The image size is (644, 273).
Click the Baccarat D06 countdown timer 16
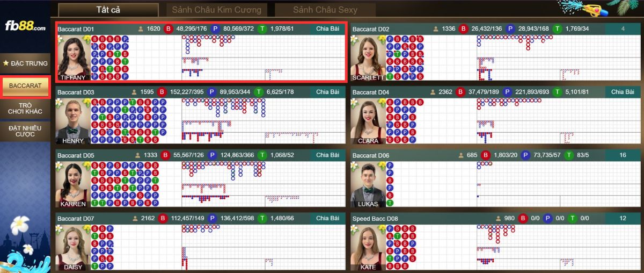[x=623, y=155]
